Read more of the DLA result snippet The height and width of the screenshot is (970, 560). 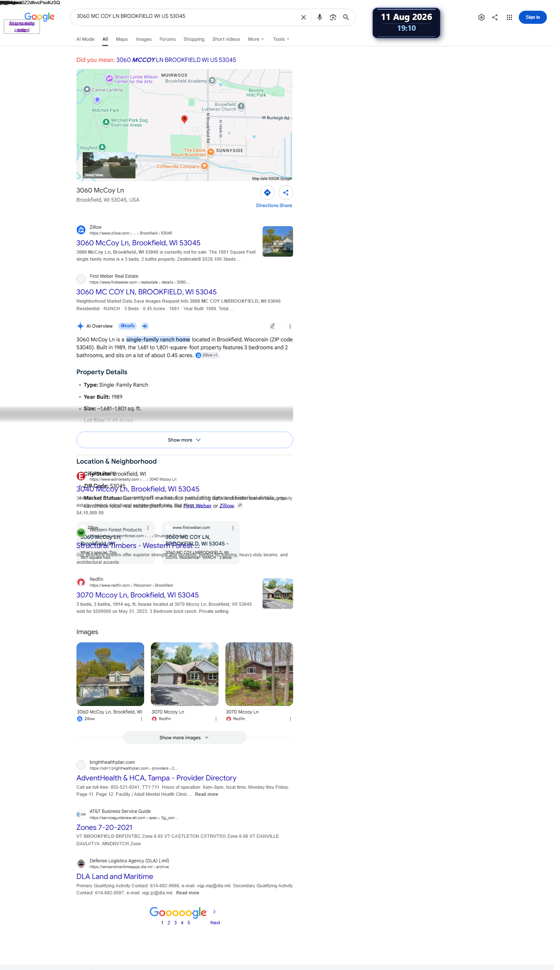coord(187,893)
